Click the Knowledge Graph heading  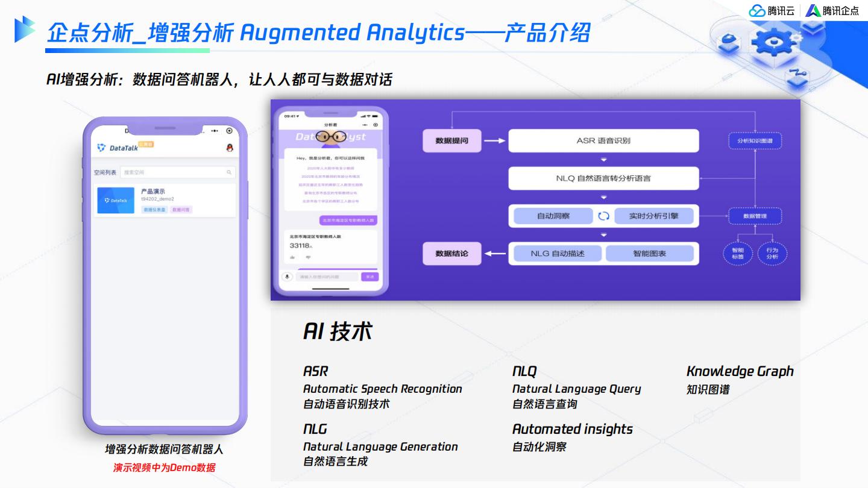point(740,371)
